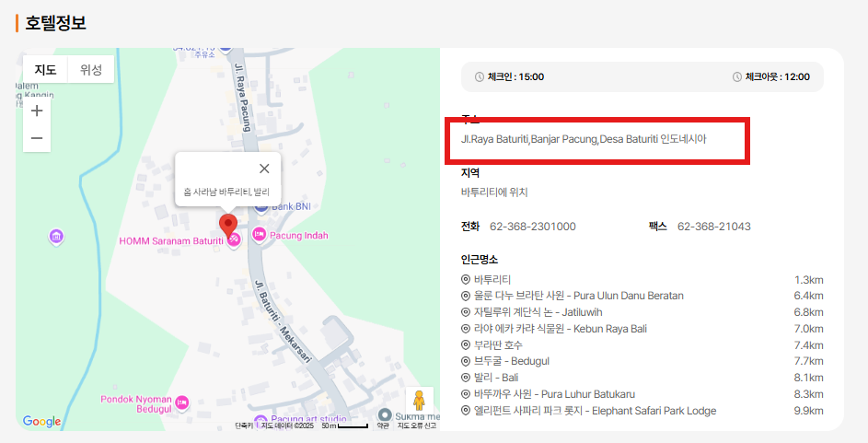Click location icon beside Jatiluwih
Image resolution: width=868 pixels, height=443 pixels.
(466, 312)
